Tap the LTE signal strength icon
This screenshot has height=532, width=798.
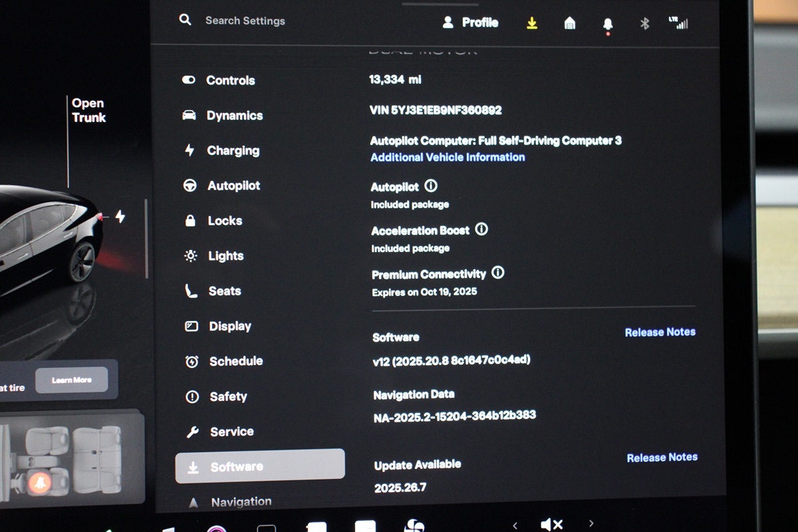click(678, 23)
